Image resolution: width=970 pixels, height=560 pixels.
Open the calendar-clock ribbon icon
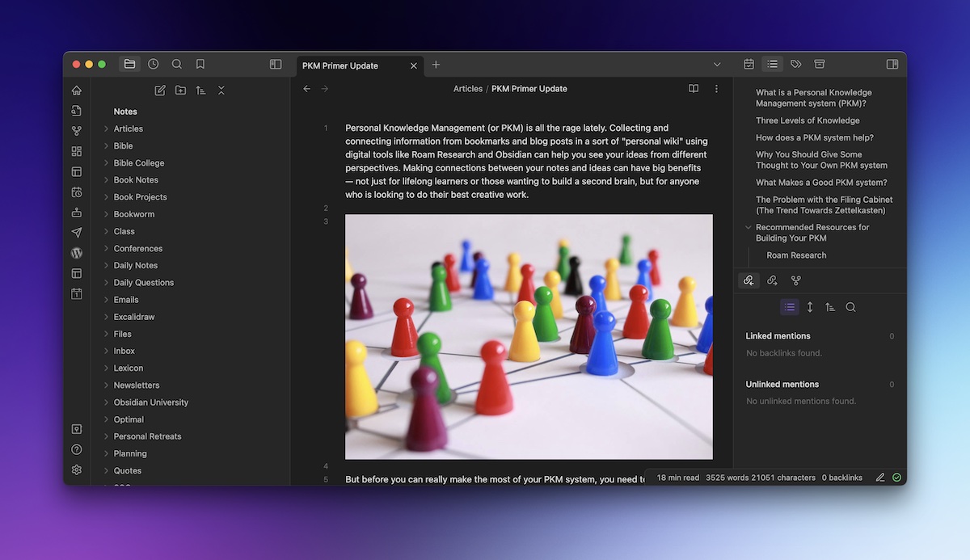point(77,192)
